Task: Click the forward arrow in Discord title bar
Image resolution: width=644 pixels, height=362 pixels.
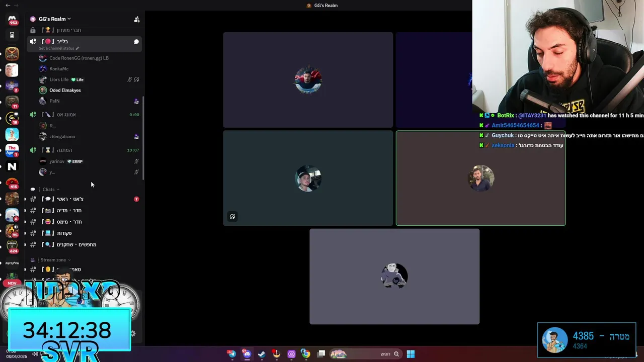Action: (16, 5)
